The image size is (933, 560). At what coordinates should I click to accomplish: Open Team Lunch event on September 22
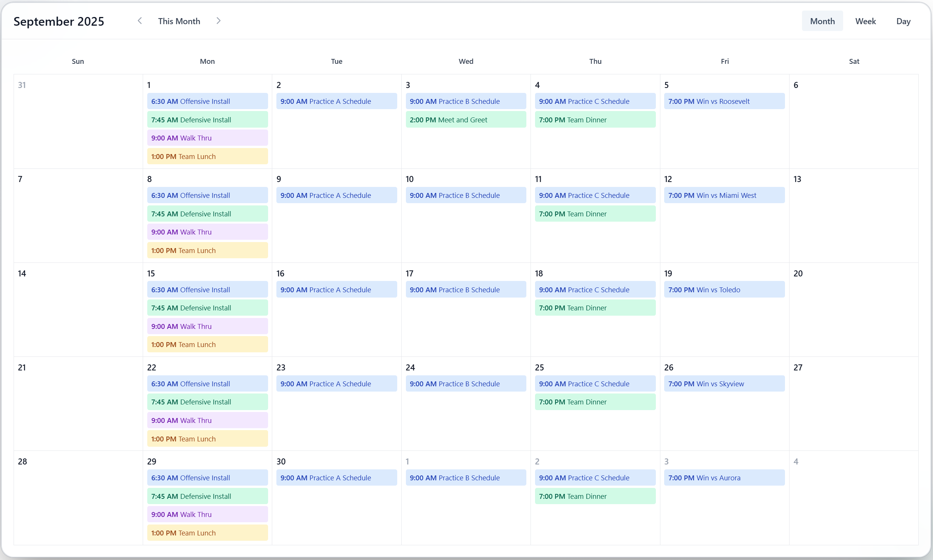click(x=208, y=439)
